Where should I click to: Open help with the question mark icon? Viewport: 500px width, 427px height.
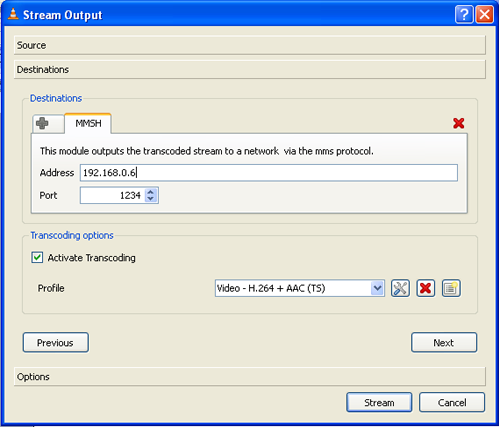(464, 14)
